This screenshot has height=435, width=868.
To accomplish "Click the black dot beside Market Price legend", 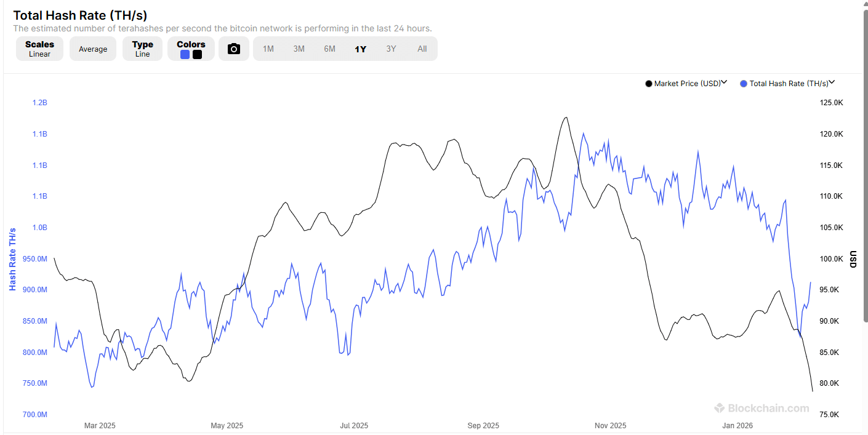I will coord(648,83).
